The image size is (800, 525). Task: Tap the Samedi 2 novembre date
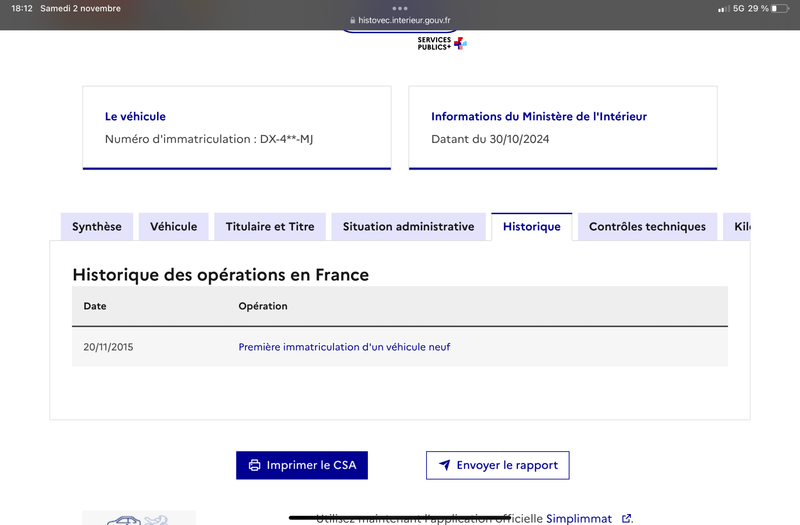(81, 9)
